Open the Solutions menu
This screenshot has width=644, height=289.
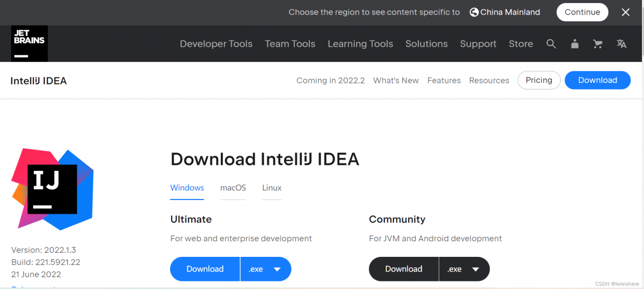pyautogui.click(x=427, y=44)
